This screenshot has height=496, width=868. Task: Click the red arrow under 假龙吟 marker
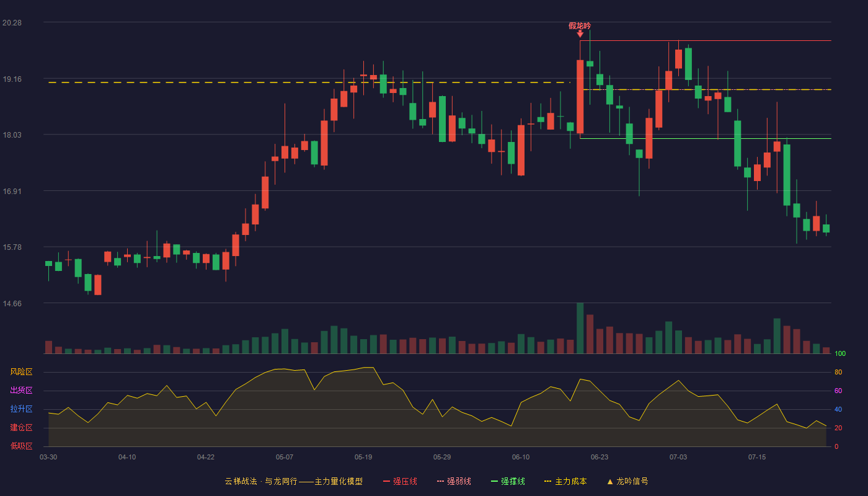[580, 33]
